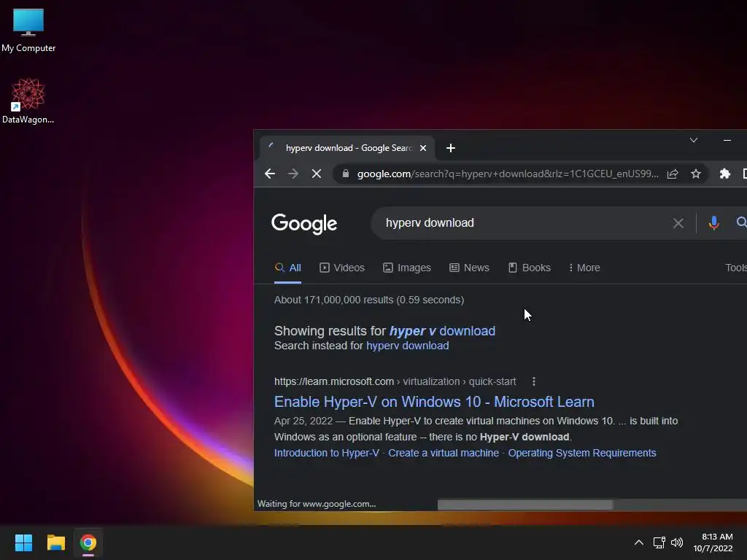Clear the Google search box with X
Image resolution: width=747 pixels, height=560 pixels.
pyautogui.click(x=678, y=223)
